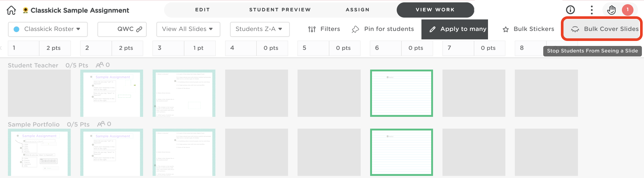Click the home icon

(11, 11)
